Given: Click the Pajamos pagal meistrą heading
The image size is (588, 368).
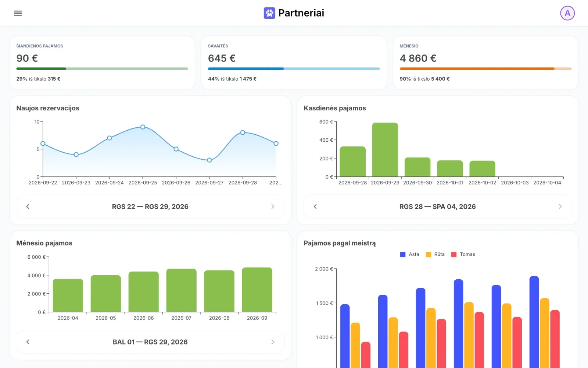Looking at the screenshot, I should (x=340, y=243).
